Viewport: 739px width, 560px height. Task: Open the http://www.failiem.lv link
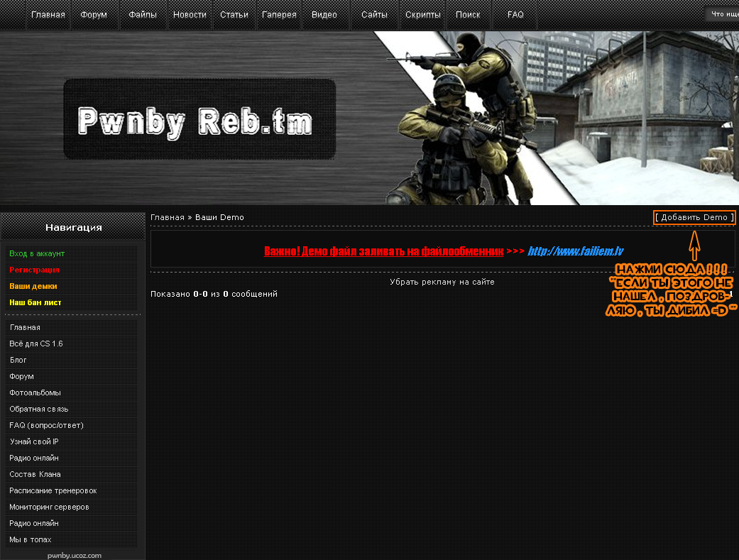(576, 251)
